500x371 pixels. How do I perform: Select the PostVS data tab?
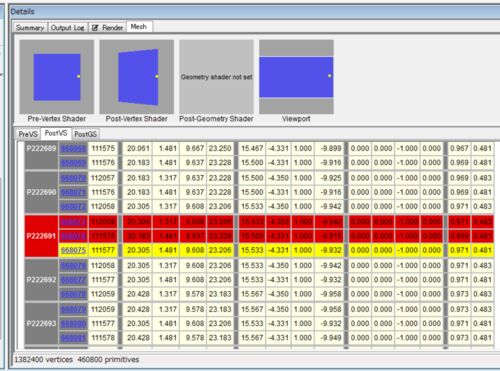pyautogui.click(x=56, y=133)
